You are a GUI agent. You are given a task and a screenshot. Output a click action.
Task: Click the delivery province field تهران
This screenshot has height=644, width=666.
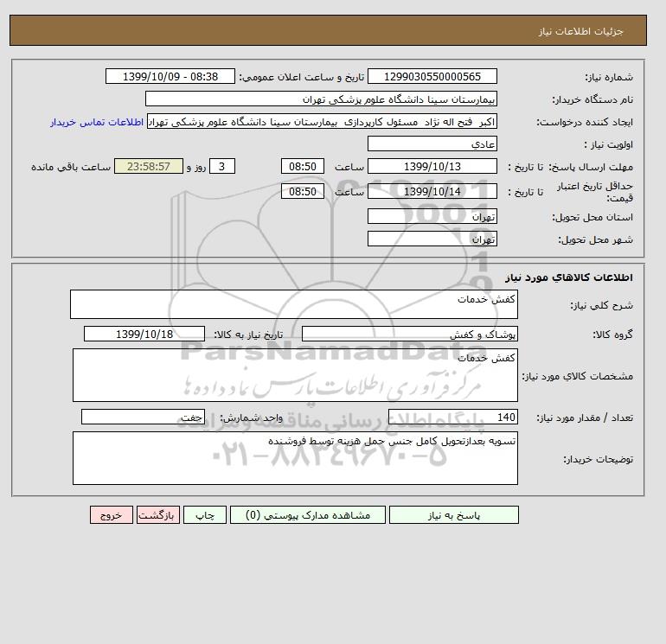point(432,216)
